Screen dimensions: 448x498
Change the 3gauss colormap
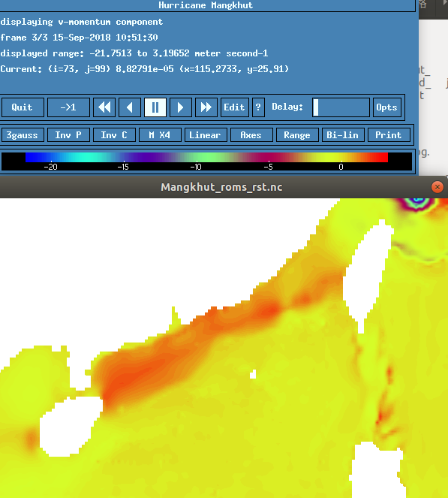click(x=23, y=135)
